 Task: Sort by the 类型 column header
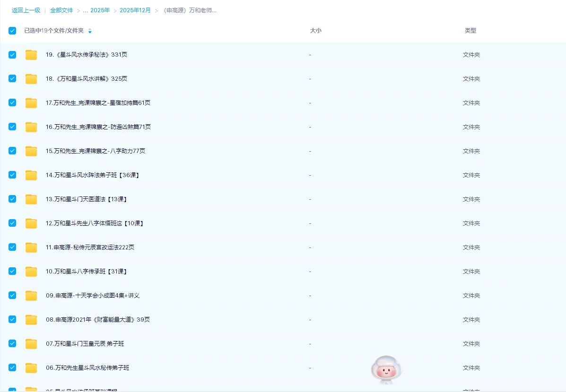click(x=471, y=30)
